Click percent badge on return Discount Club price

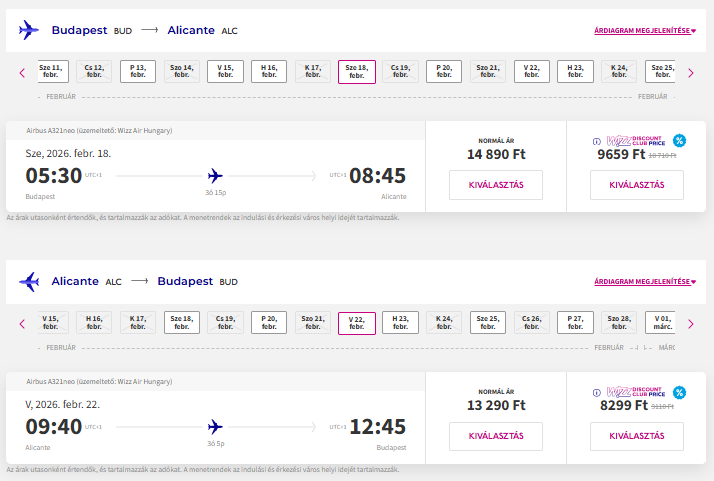click(x=679, y=392)
